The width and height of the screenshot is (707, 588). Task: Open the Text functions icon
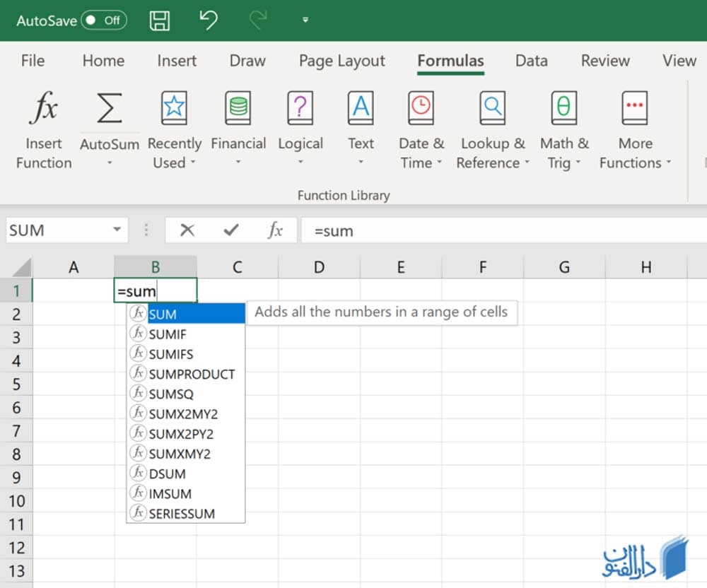(361, 108)
